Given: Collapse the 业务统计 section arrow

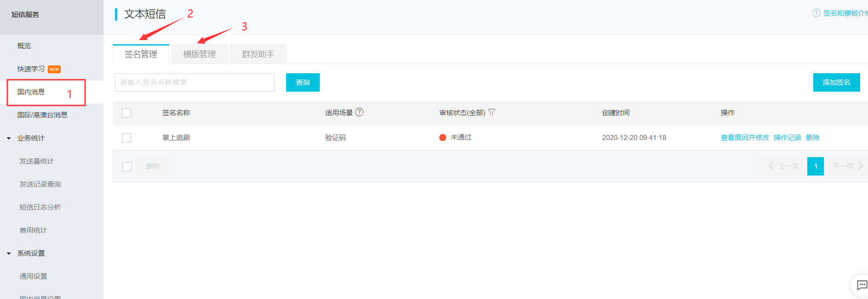Looking at the screenshot, I should pos(9,138).
